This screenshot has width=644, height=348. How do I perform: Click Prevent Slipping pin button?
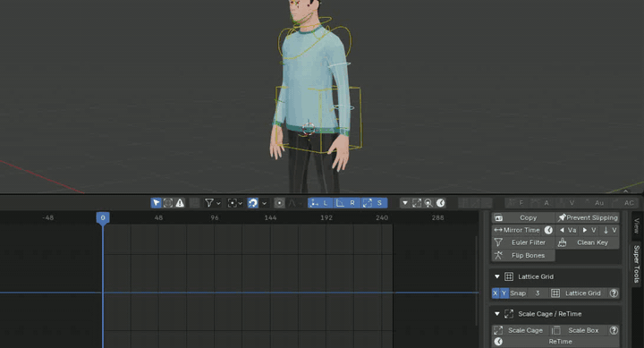coord(588,217)
